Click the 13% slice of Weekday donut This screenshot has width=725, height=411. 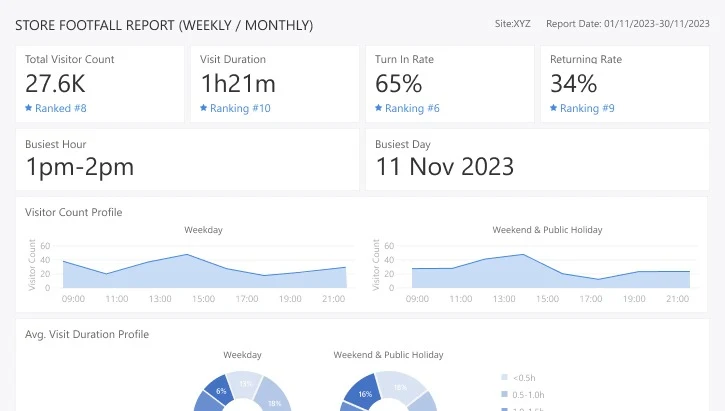coord(245,384)
